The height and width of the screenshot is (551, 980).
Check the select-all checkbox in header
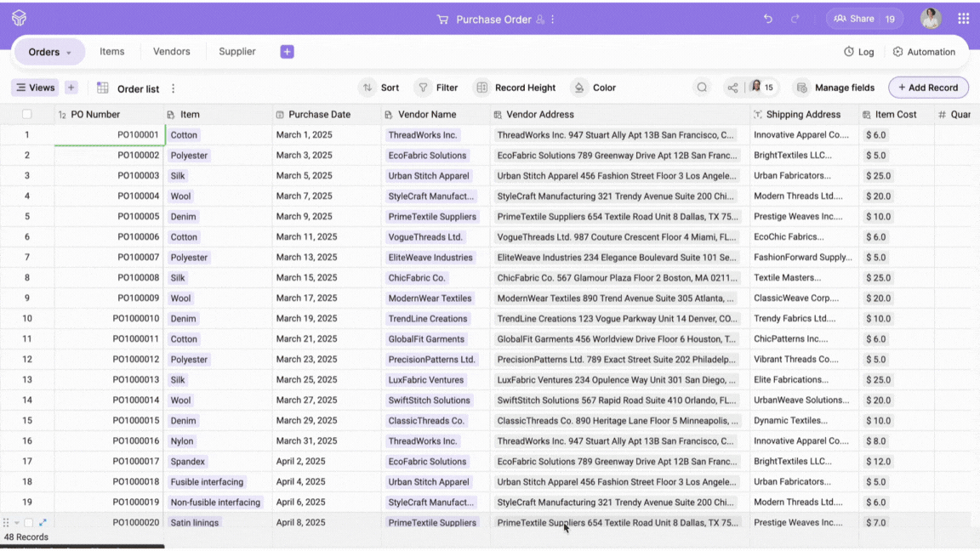click(x=27, y=115)
